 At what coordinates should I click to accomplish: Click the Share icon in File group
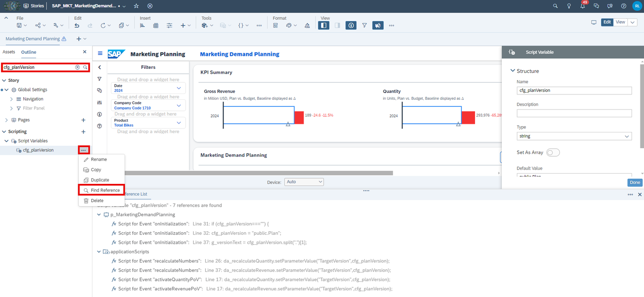click(x=38, y=25)
